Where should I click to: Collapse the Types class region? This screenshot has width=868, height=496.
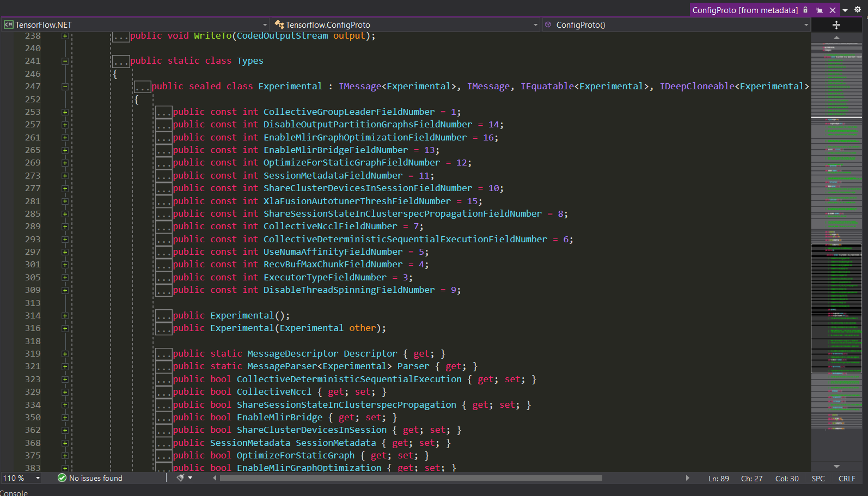click(x=65, y=61)
